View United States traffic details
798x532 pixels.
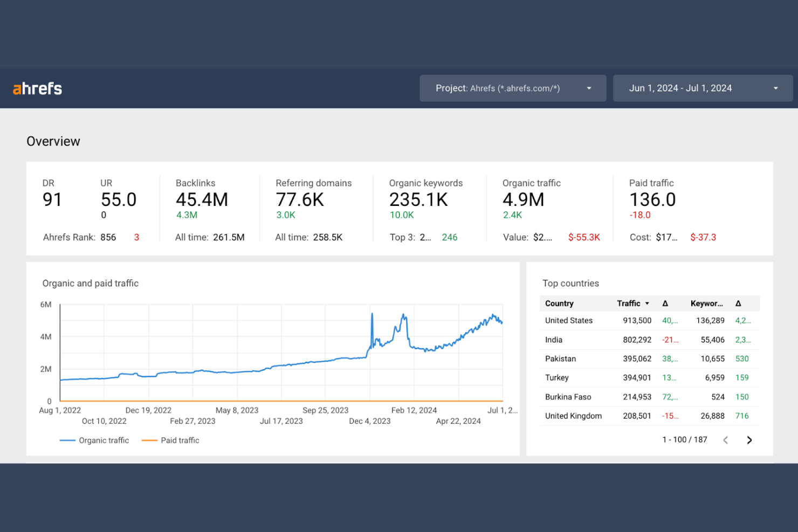(x=568, y=320)
